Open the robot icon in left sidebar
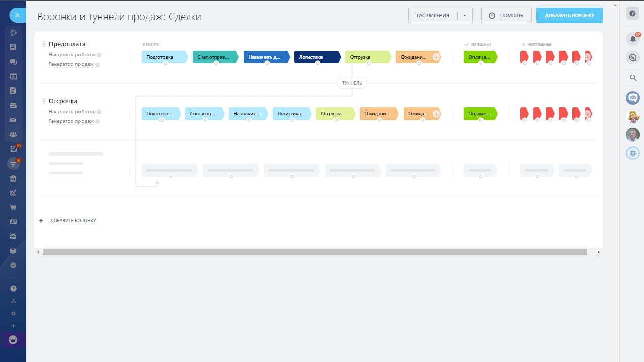This screenshot has height=362, width=644. [13, 236]
